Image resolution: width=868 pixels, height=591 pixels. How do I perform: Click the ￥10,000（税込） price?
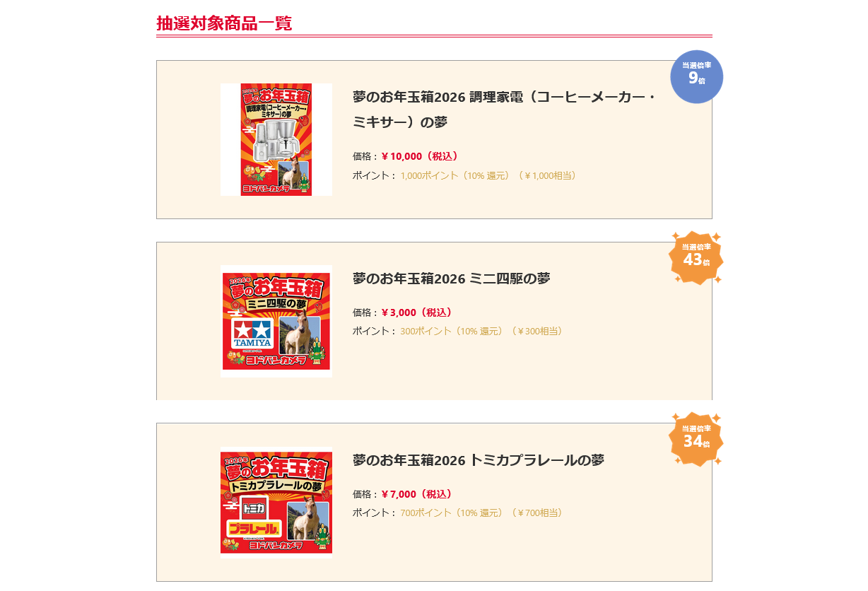[420, 156]
